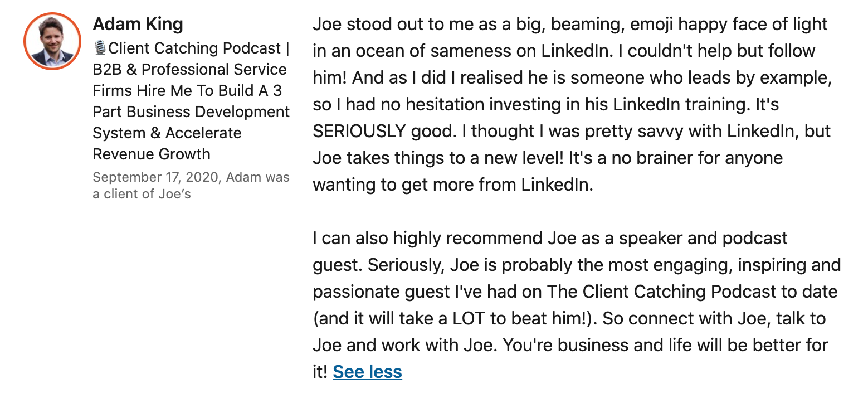Open the Adam King name link

[x=138, y=24]
